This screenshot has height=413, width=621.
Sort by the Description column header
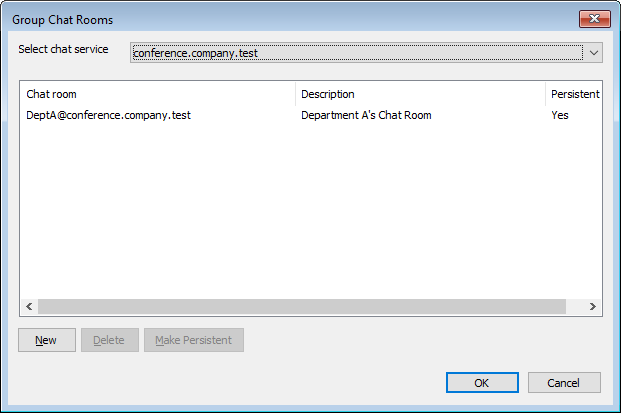(x=420, y=94)
